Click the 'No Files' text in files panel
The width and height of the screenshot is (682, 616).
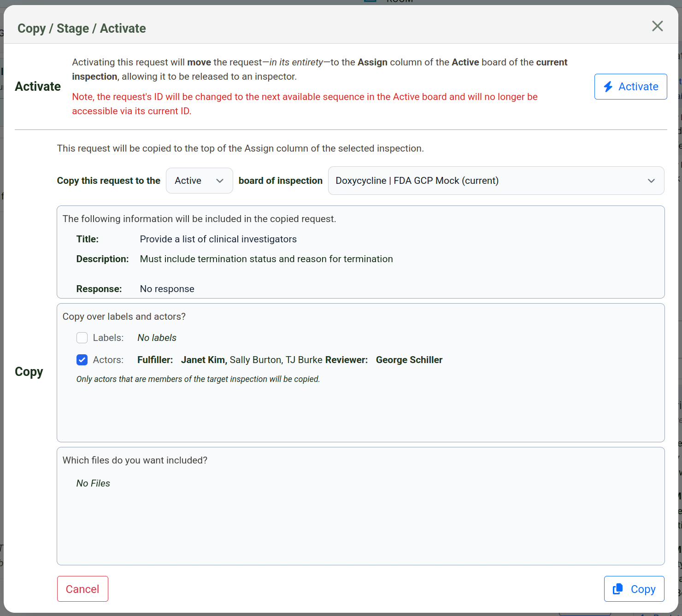pyautogui.click(x=93, y=483)
